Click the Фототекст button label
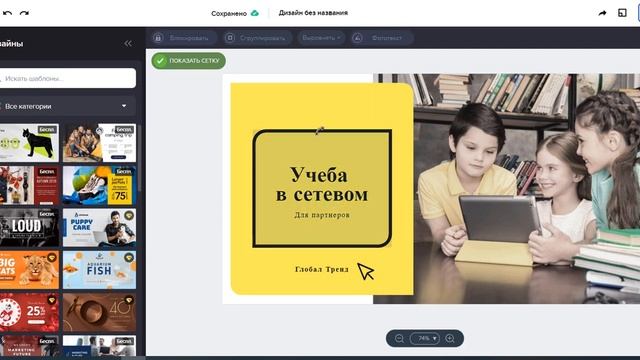 coord(387,38)
